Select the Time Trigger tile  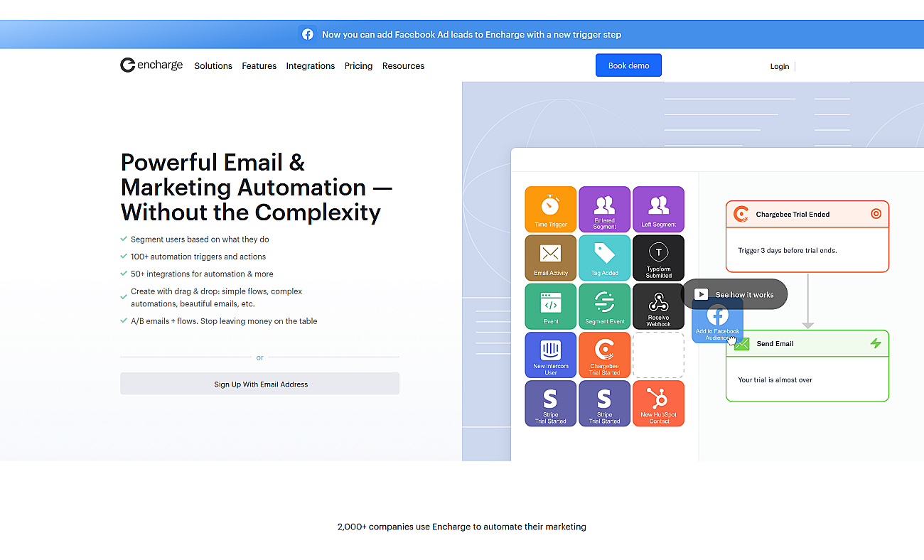(x=551, y=209)
